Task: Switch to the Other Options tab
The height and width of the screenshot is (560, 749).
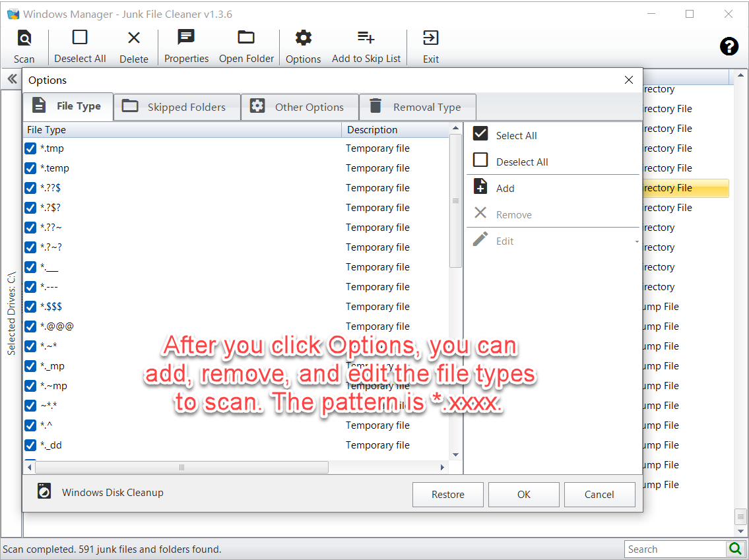Action: pyautogui.click(x=300, y=107)
